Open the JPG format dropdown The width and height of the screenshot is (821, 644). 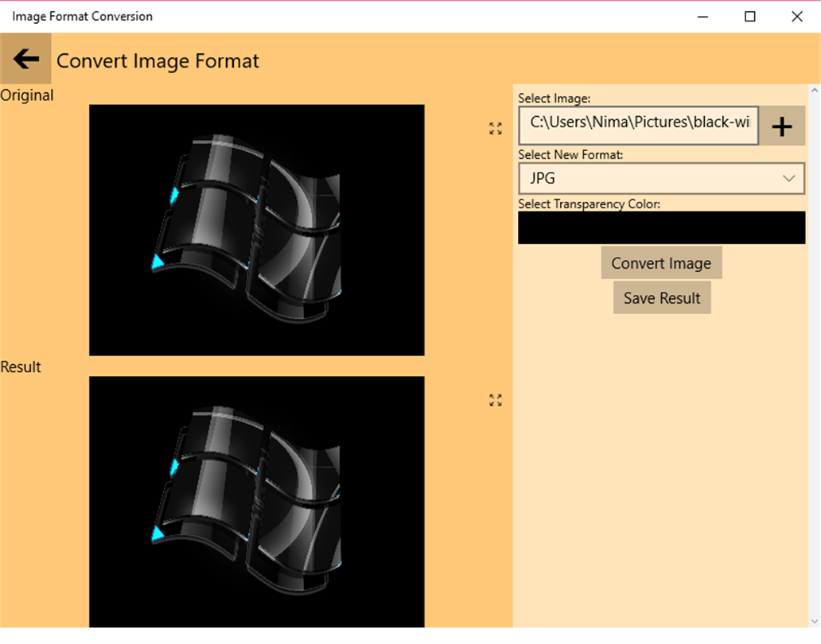(x=661, y=178)
